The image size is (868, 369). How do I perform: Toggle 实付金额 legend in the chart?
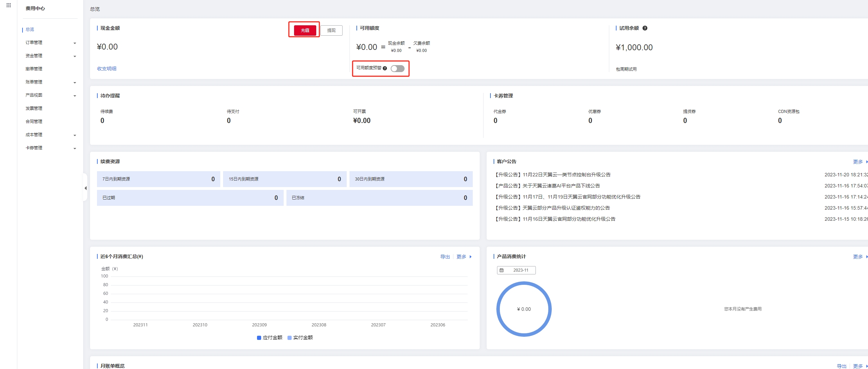click(300, 337)
